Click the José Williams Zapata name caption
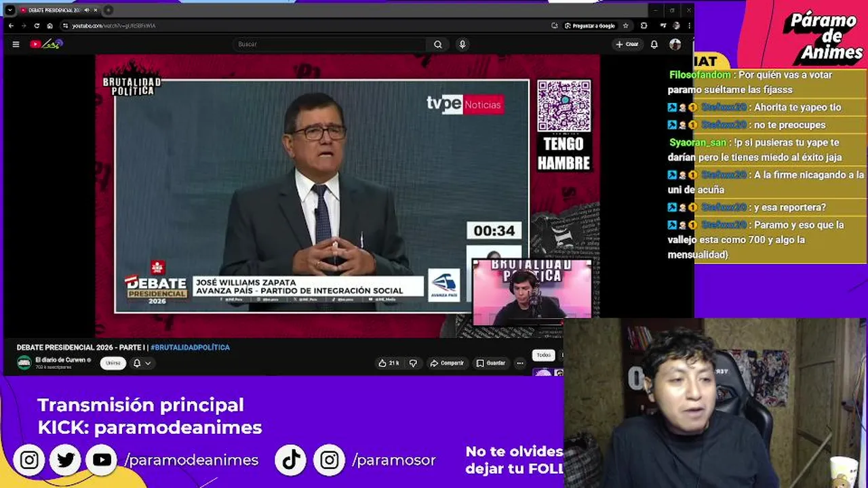Viewport: 868px width, 488px height. point(246,282)
